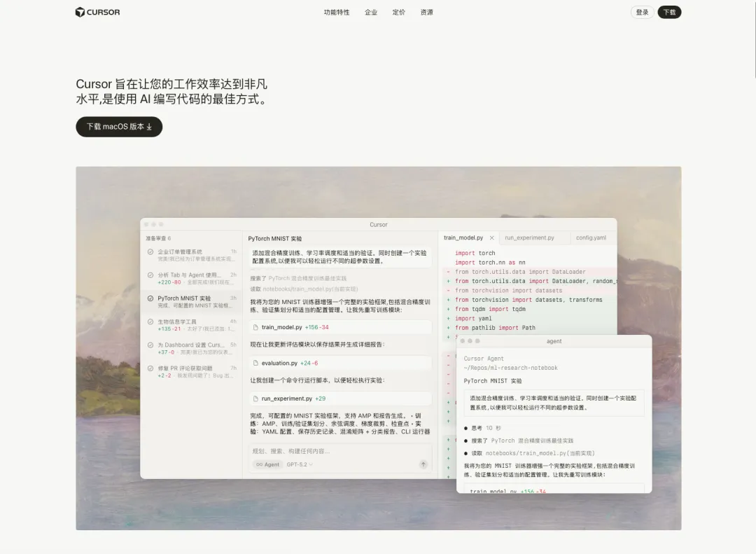Screen dimensions: 756x554
Task: Open the 资源 resources menu
Action: click(427, 12)
